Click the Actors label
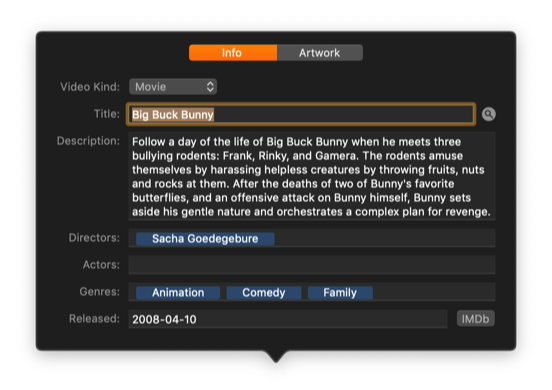 (101, 265)
